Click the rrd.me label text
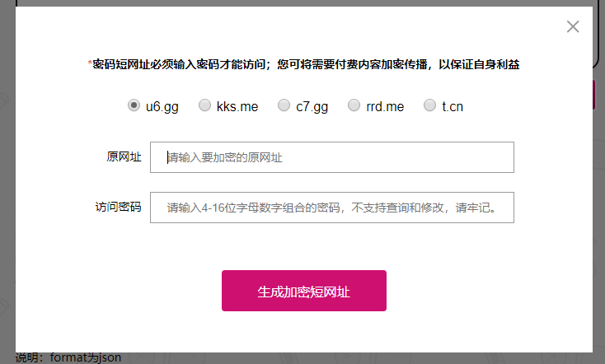This screenshot has width=605, height=364. click(x=385, y=106)
